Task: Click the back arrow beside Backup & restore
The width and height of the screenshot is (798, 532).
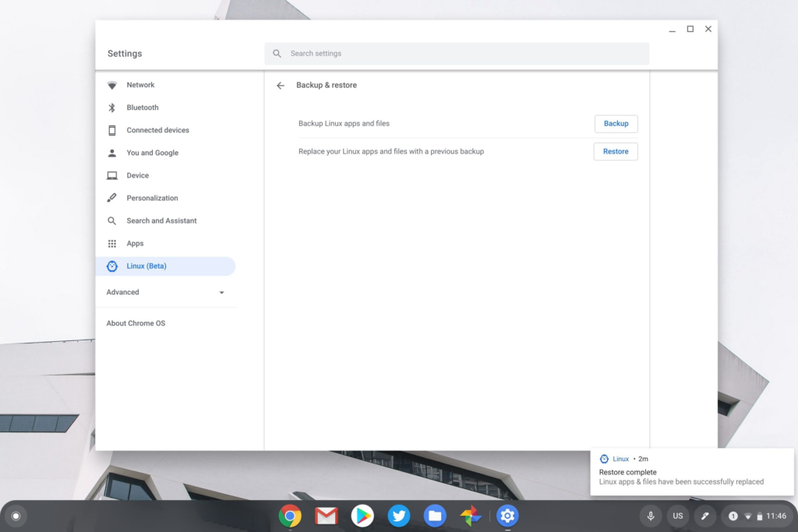Action: coord(281,86)
